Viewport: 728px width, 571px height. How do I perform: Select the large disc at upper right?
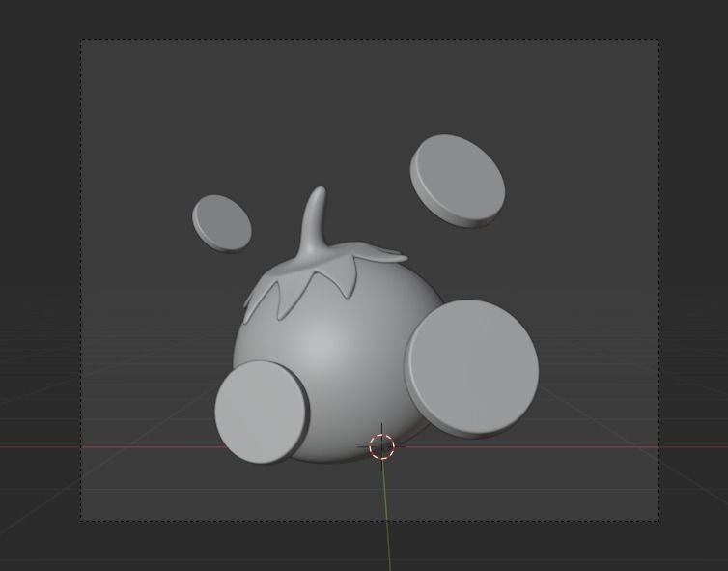click(458, 181)
